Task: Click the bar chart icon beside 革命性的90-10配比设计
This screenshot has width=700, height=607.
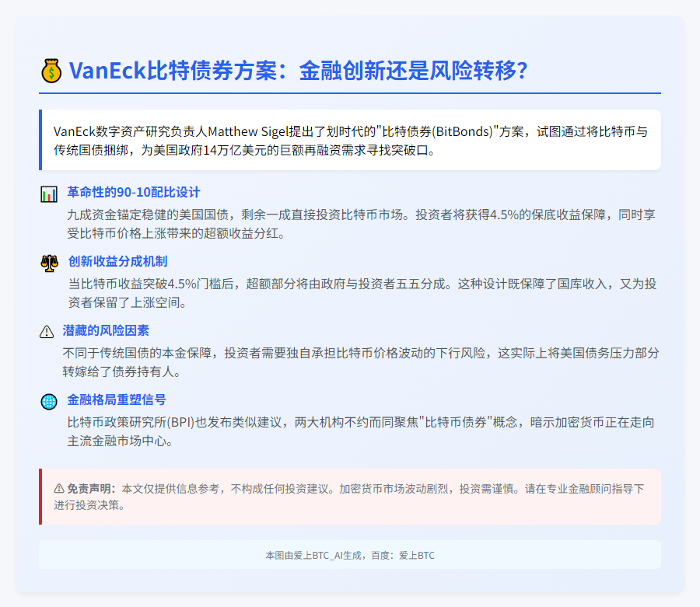Action: pos(49,194)
